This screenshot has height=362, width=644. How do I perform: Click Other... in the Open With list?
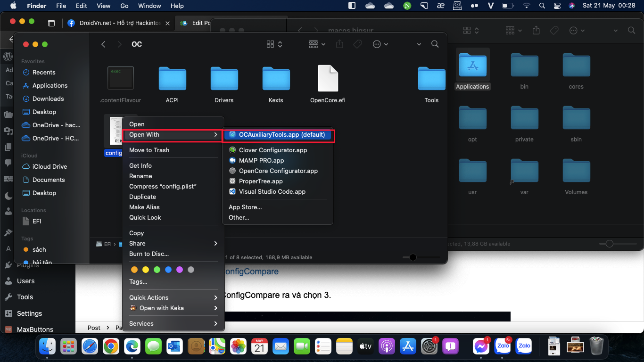[x=239, y=218]
